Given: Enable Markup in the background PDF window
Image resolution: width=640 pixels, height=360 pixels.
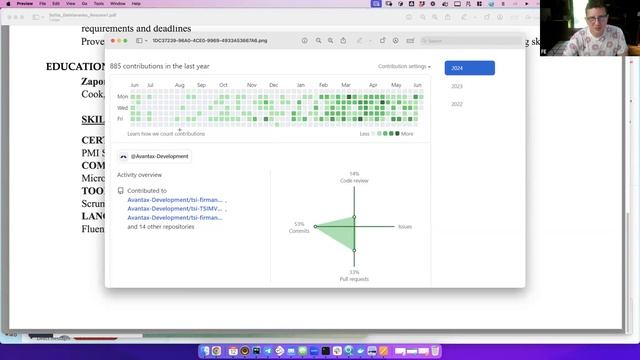Looking at the screenshot, I should click(464, 17).
